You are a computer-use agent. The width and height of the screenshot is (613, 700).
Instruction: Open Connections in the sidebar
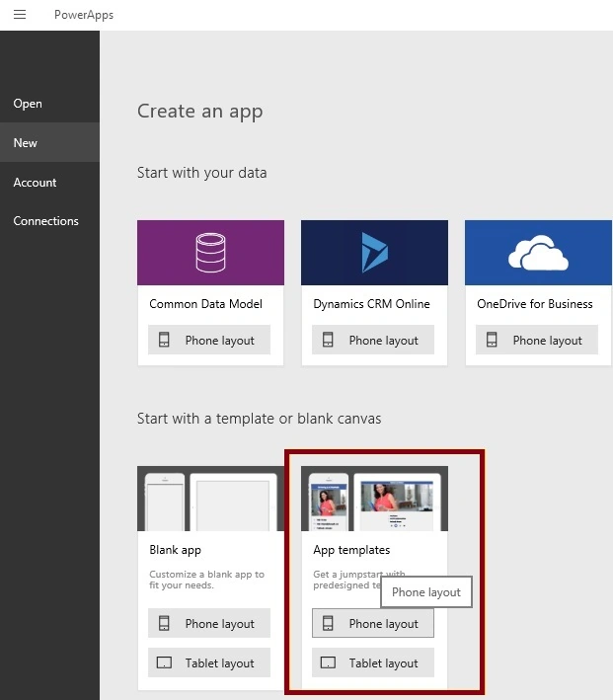pos(49,221)
